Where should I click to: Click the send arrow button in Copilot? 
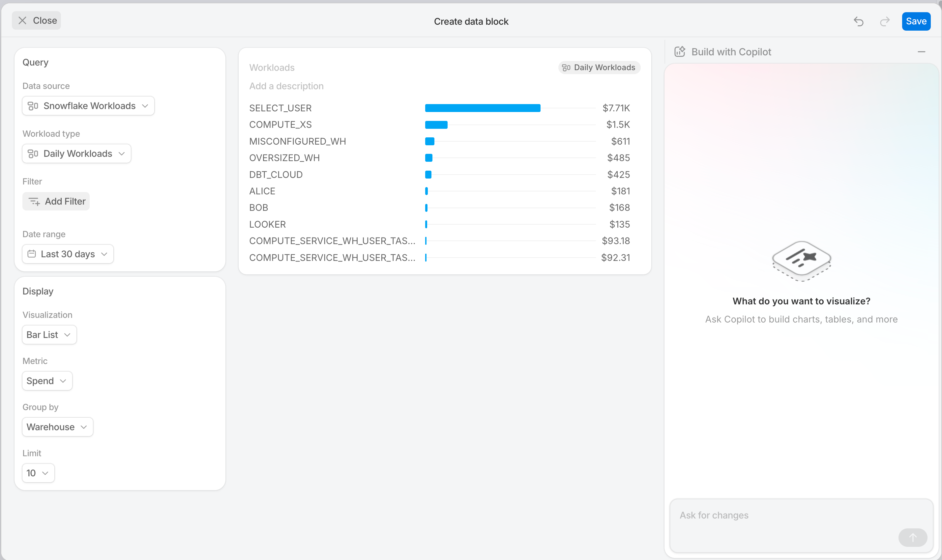click(913, 537)
